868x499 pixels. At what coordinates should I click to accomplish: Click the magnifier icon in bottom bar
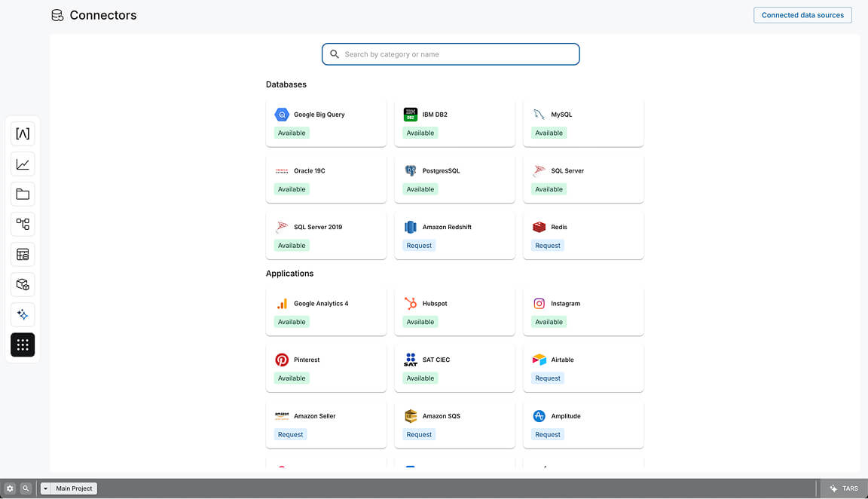click(26, 488)
